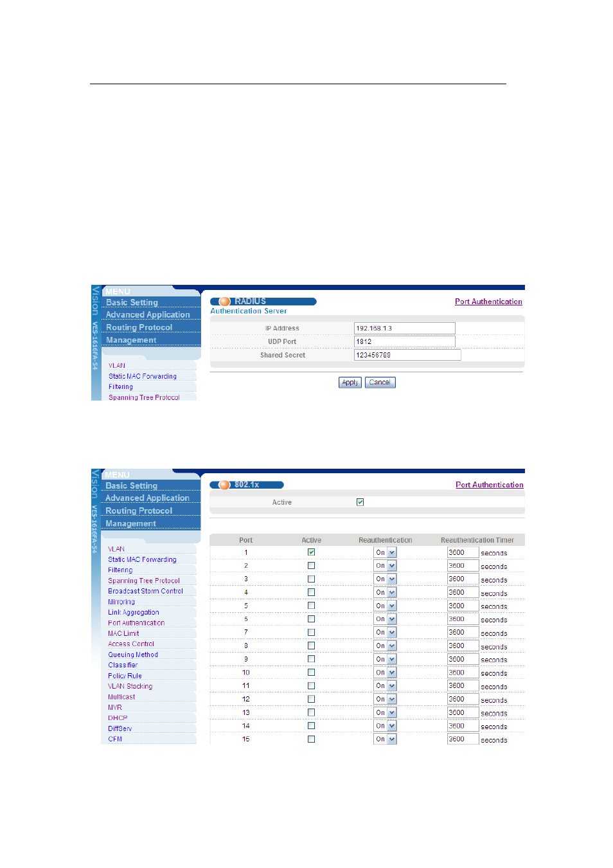Click the orange RADIUS header icon

pyautogui.click(x=224, y=302)
